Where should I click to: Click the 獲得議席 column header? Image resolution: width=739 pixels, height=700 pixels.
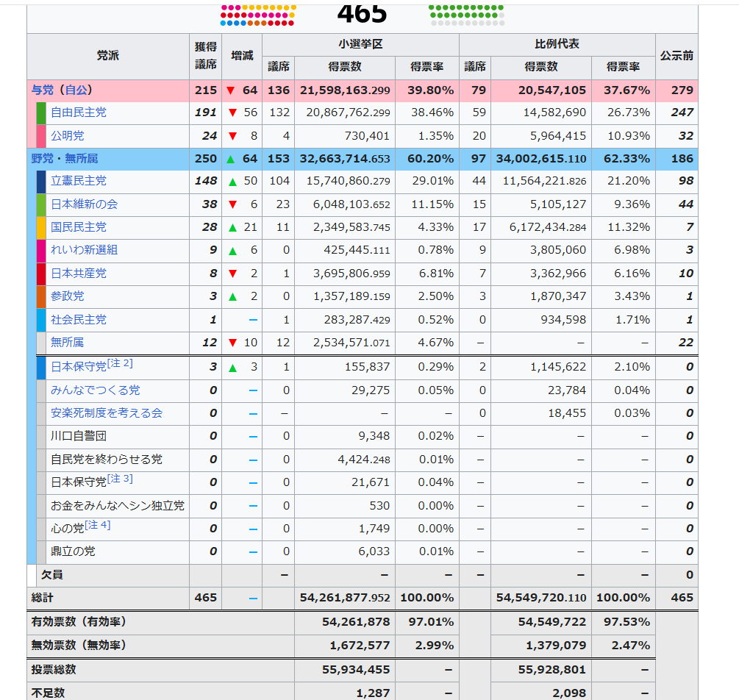[205, 56]
